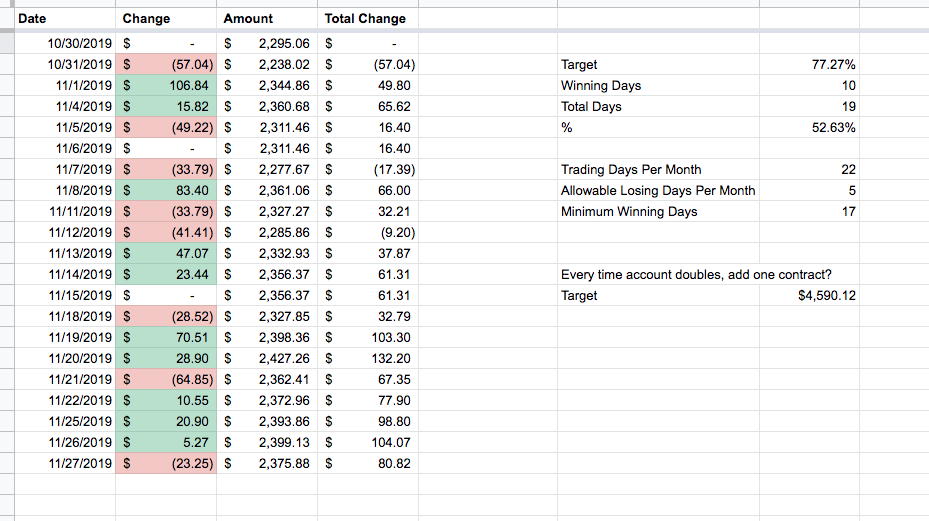Select the (49.22) change cell

(x=166, y=127)
